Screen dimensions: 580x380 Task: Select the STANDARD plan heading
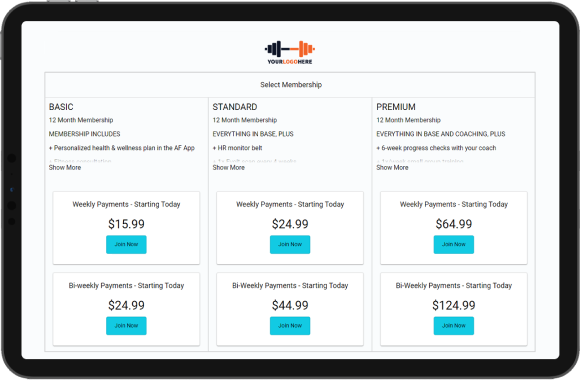(x=235, y=107)
